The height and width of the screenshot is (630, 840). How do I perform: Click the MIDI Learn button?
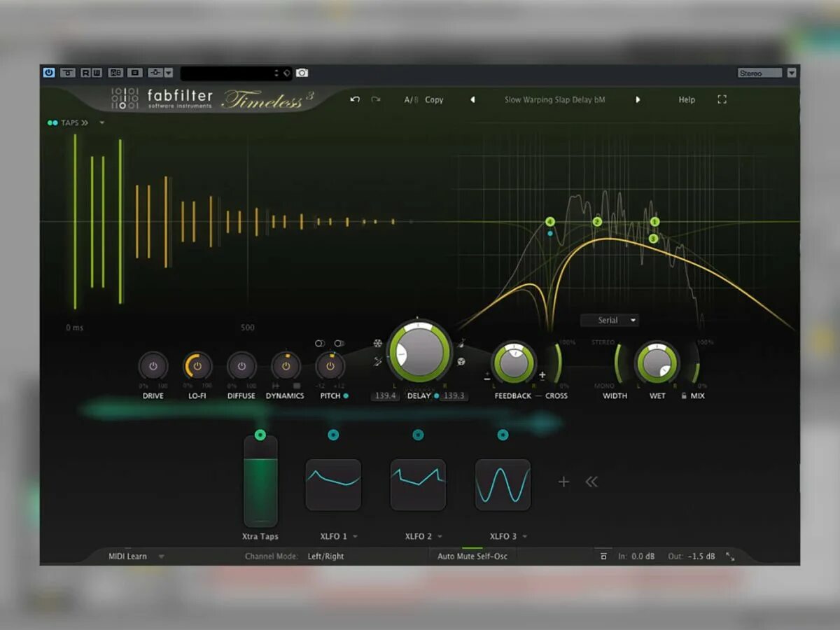pyautogui.click(x=127, y=556)
